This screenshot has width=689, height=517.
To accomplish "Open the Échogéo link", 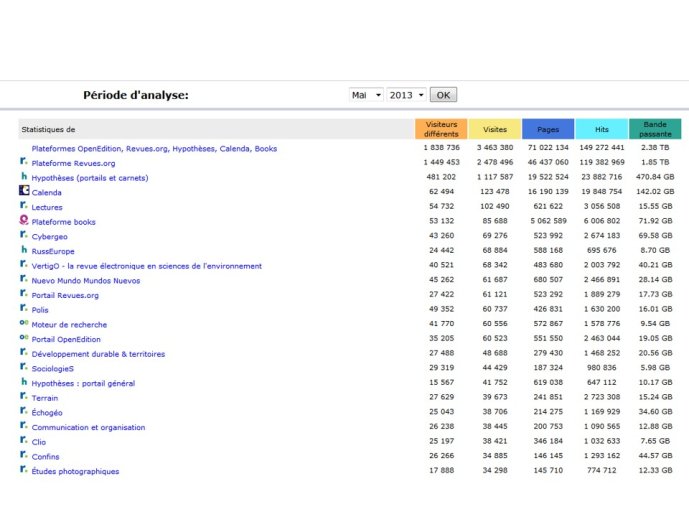I will (x=47, y=412).
